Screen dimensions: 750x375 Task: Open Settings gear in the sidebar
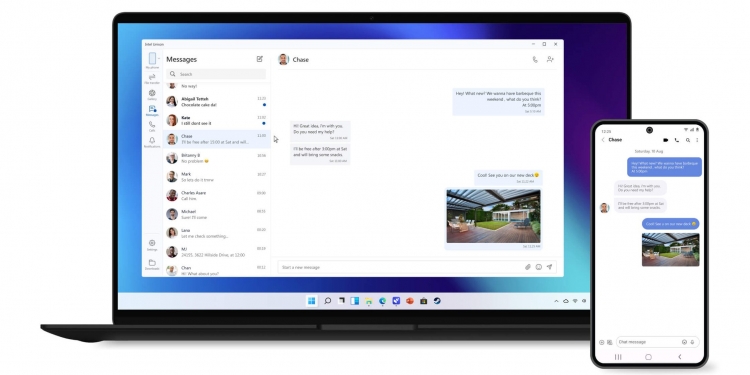tap(152, 243)
